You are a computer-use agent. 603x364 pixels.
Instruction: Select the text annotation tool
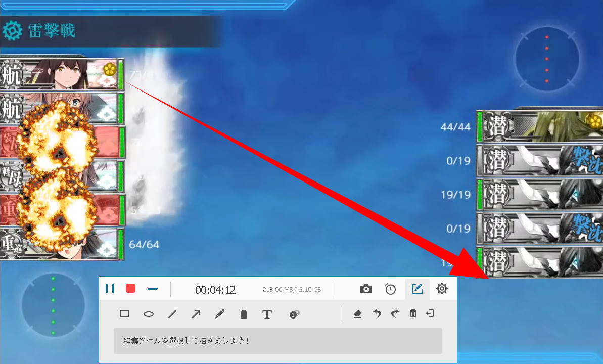click(x=267, y=314)
